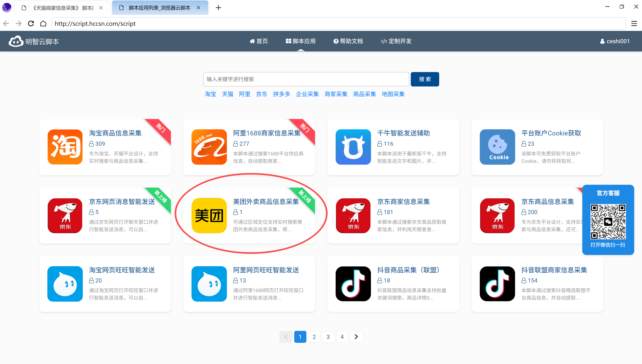Open the 抖音联盟商家信息采集 title link
This screenshot has height=364, width=642.
(x=554, y=270)
